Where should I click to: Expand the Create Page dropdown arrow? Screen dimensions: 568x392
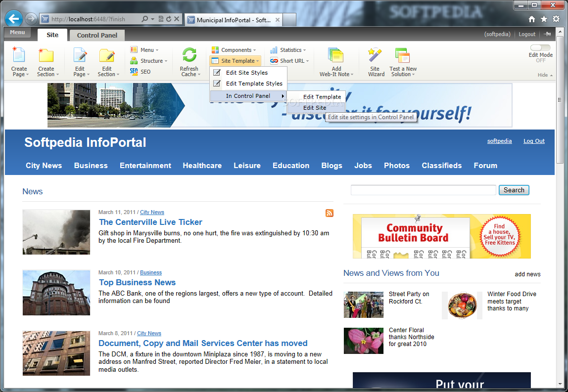[28, 75]
